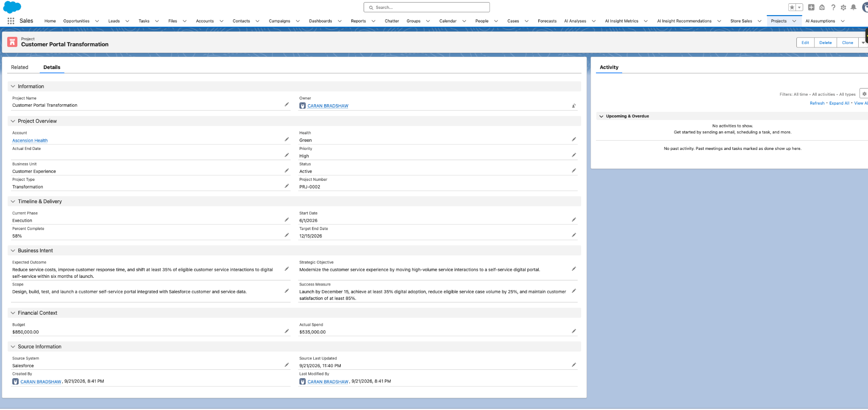Open the Accounts tab dropdown chevron
This screenshot has width=868, height=410.
click(x=221, y=21)
